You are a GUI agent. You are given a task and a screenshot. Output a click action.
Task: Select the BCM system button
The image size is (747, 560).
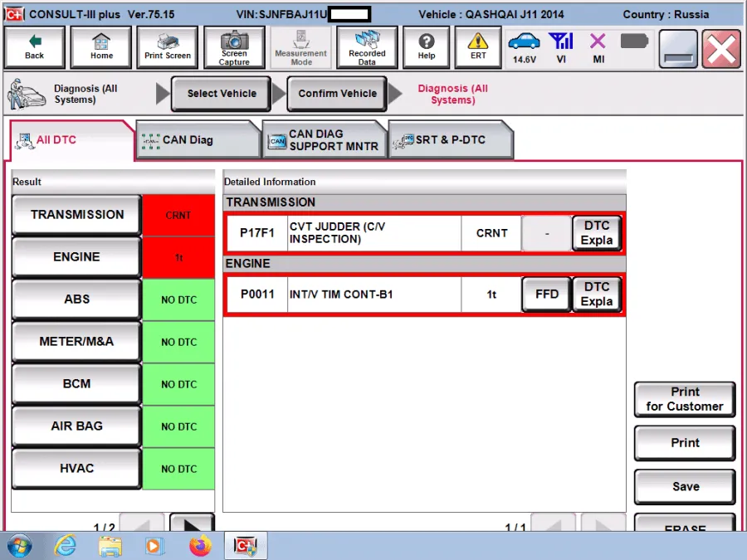[76, 384]
